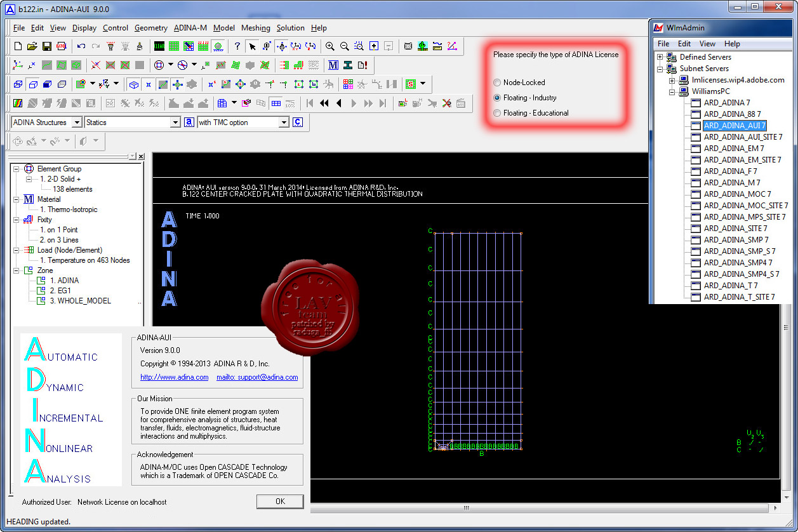Open the Geometry menu
Image resolution: width=798 pixels, height=532 pixels.
[x=151, y=28]
